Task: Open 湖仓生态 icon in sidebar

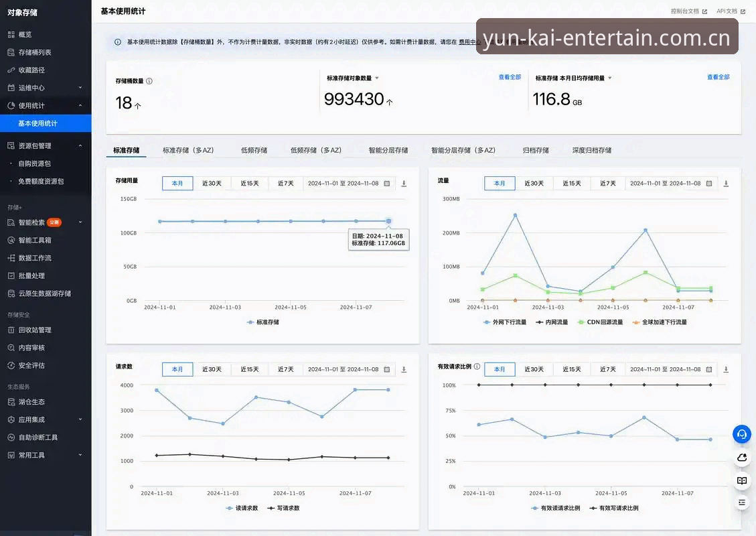Action: tap(11, 402)
